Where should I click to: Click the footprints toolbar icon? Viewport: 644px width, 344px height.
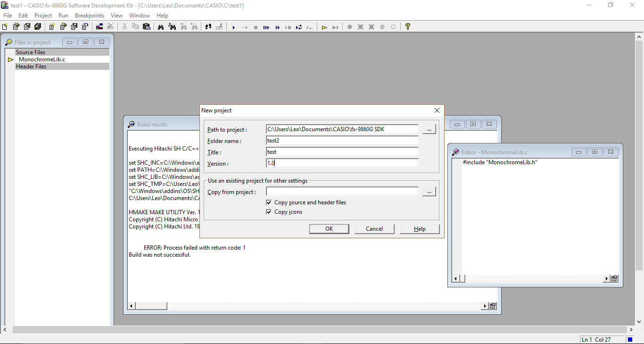[208, 27]
